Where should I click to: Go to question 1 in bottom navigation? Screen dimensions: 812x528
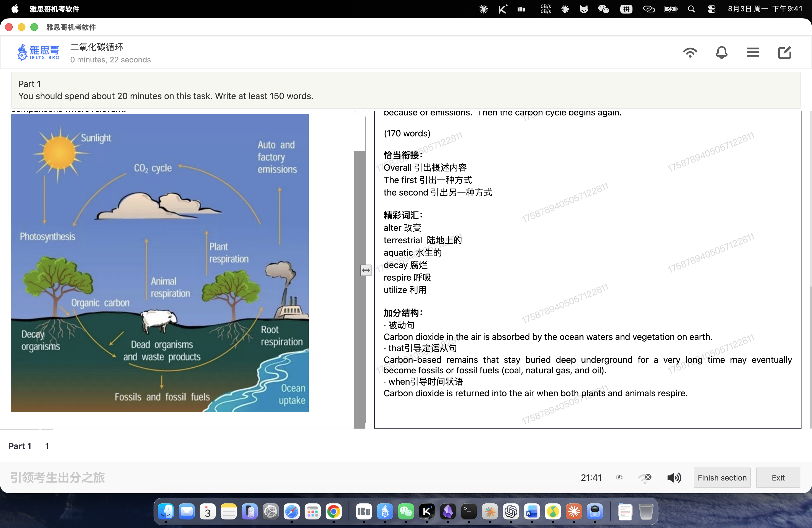point(47,446)
